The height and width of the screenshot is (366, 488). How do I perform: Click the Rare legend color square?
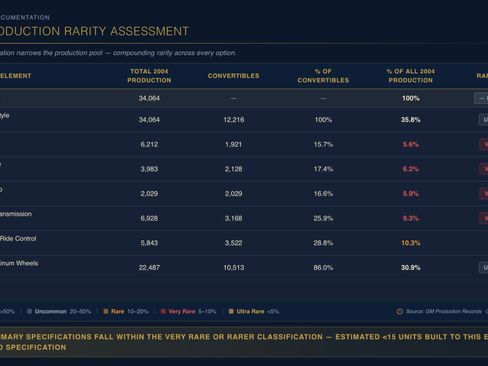pyautogui.click(x=106, y=311)
